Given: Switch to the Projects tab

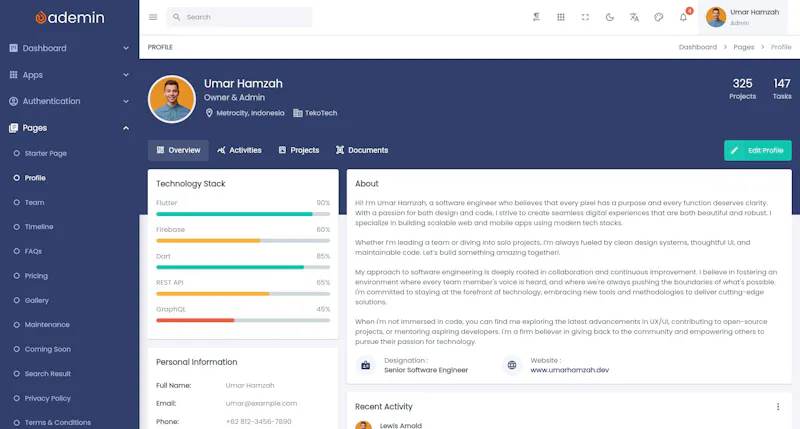Looking at the screenshot, I should pyautogui.click(x=299, y=150).
